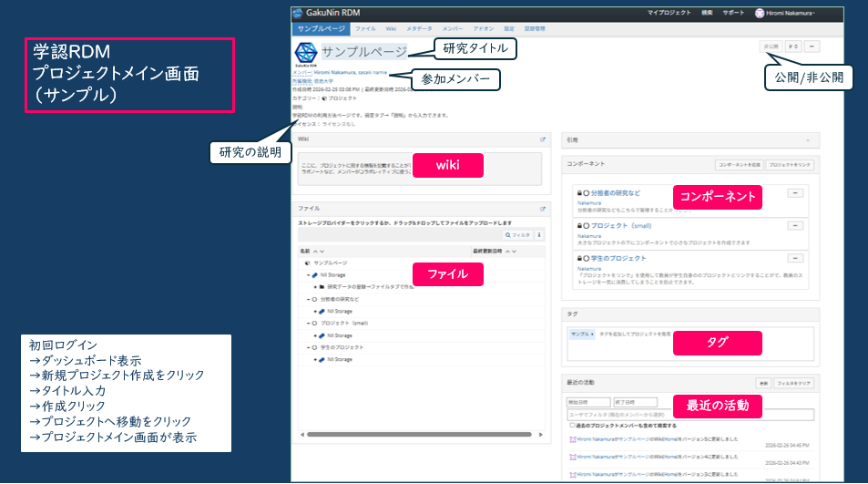Select the top-level NII Storage provider icon
This screenshot has height=484, width=868.
pyautogui.click(x=314, y=273)
